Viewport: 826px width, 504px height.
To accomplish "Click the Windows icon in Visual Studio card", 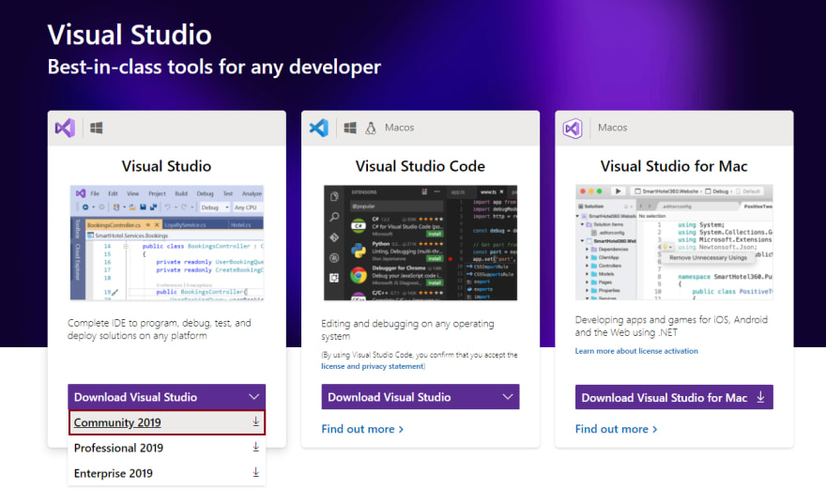I will coord(97,128).
